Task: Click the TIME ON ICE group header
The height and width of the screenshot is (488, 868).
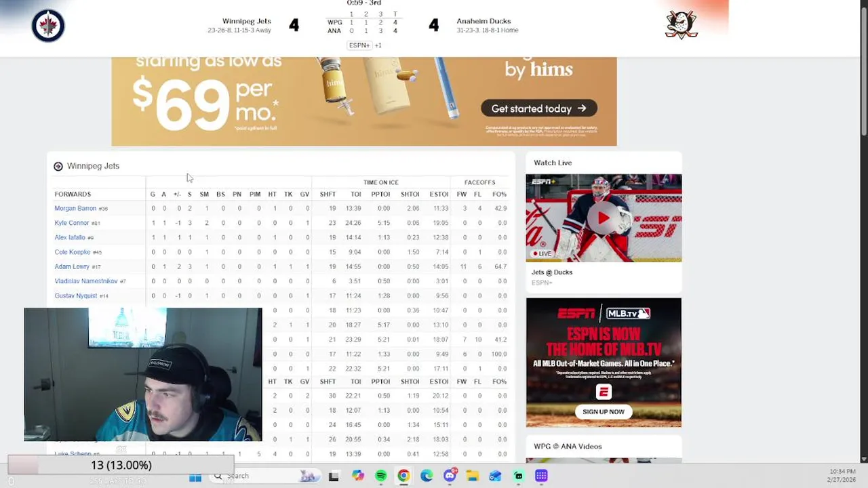Action: [x=381, y=182]
